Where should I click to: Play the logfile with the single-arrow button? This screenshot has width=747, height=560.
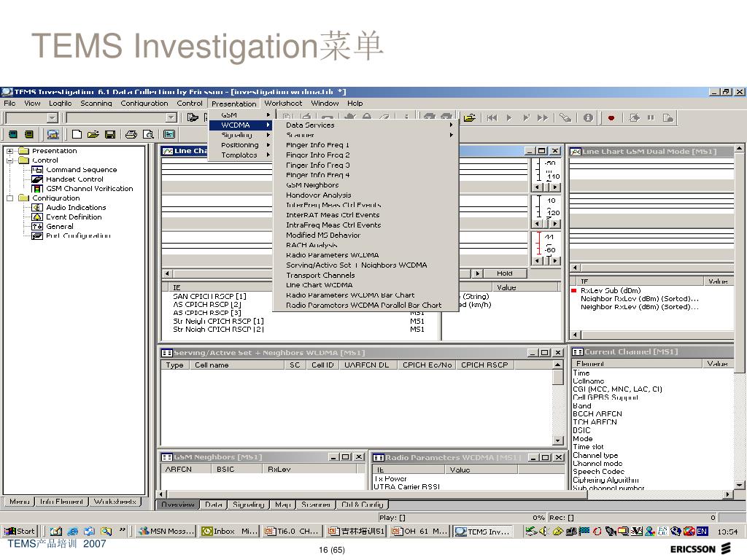click(x=508, y=117)
